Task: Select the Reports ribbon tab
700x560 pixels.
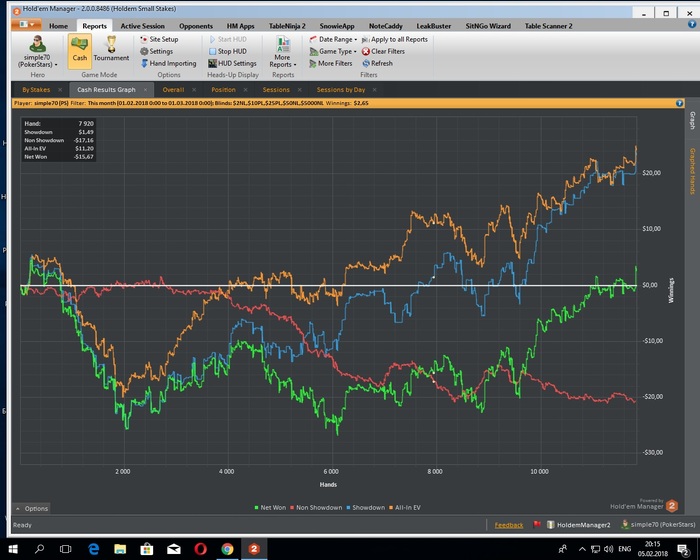Action: pos(94,26)
